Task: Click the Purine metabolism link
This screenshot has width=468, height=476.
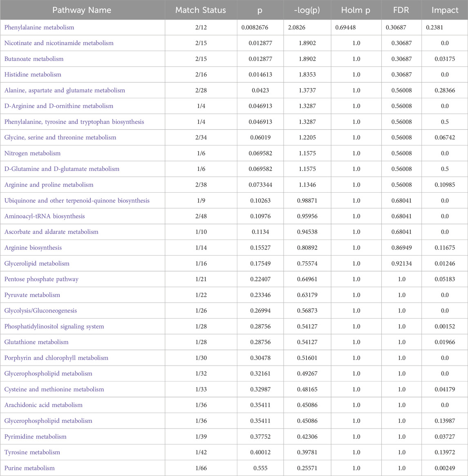Action: tap(29, 468)
